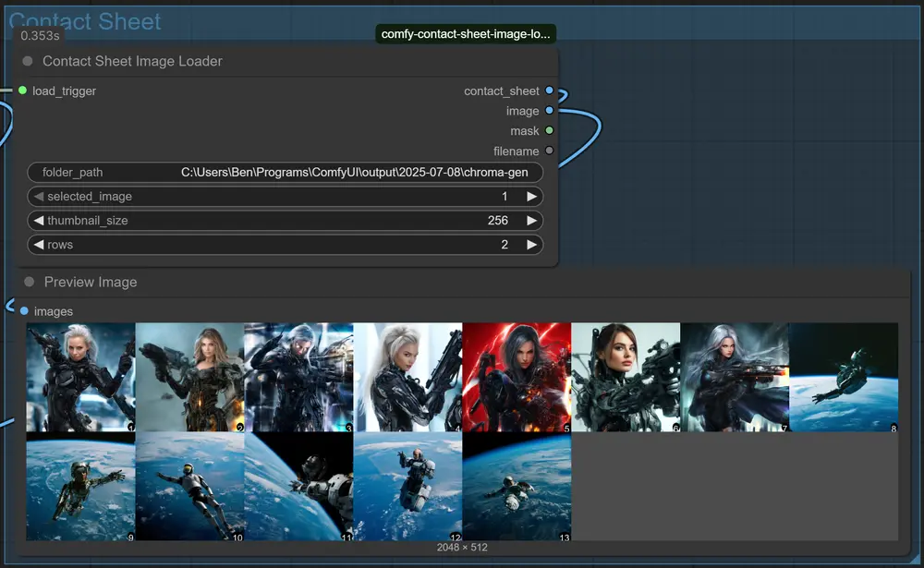Increment selected_image with the right arrow
Viewport: 924px width, 568px height.
point(532,196)
